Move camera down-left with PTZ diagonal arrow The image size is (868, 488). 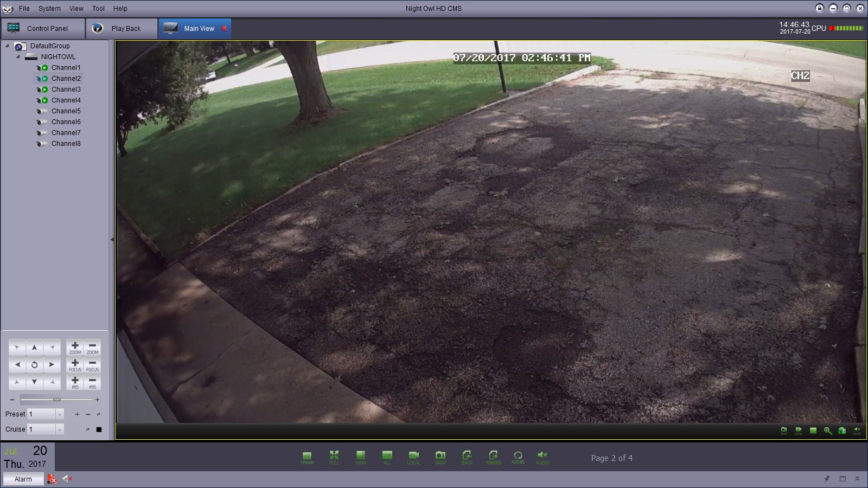point(17,382)
